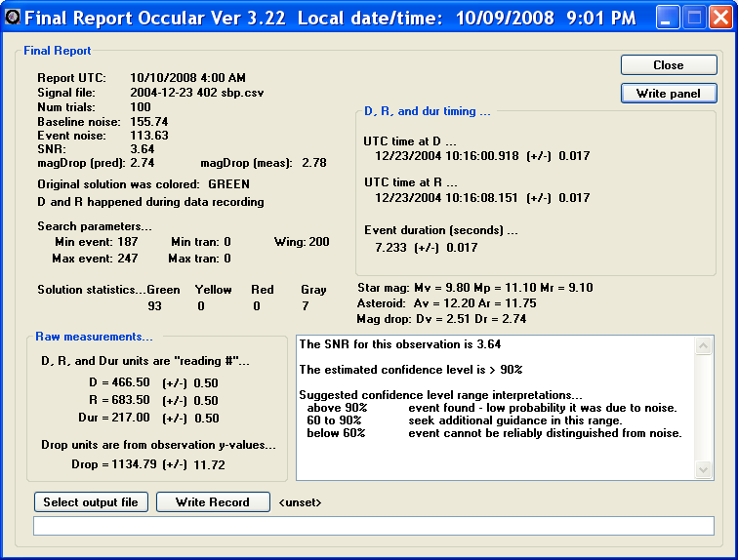Screen dimensions: 738x560
Task: Click the confidence text box scroll up arrow
Action: click(x=703, y=346)
